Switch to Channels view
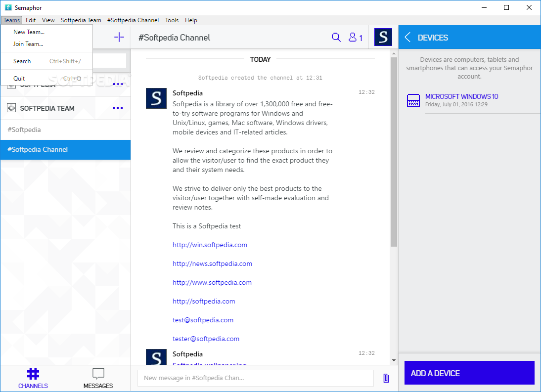The image size is (541, 392). click(x=33, y=378)
